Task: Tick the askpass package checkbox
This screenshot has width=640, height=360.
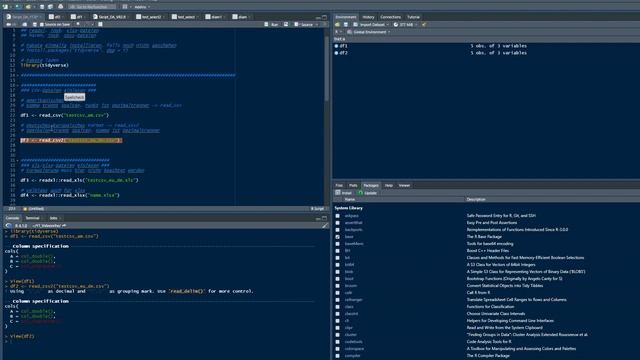Action: [x=337, y=216]
